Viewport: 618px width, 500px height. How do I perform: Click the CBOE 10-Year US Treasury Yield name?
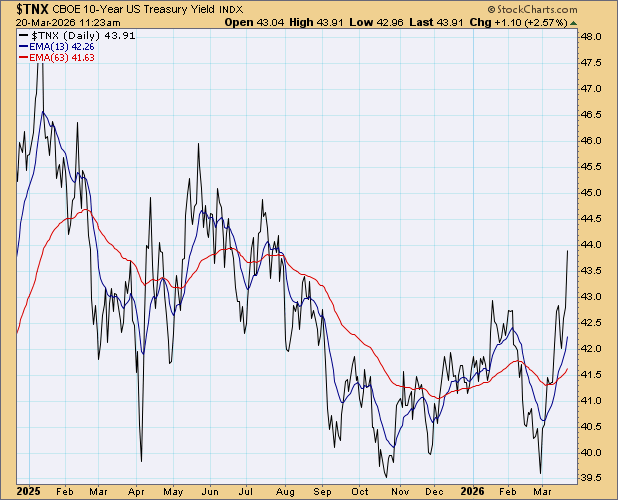(x=134, y=9)
